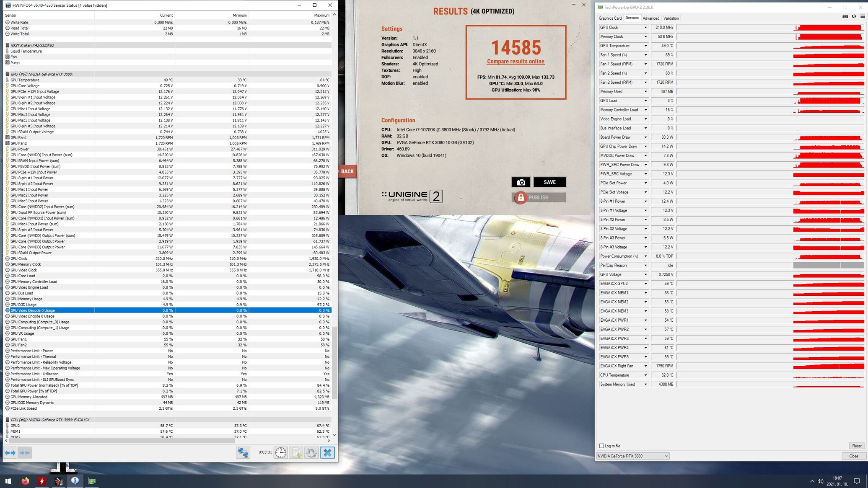The image size is (868, 488).
Task: Open the GPU Clock sensor dropdown
Action: click(x=645, y=28)
